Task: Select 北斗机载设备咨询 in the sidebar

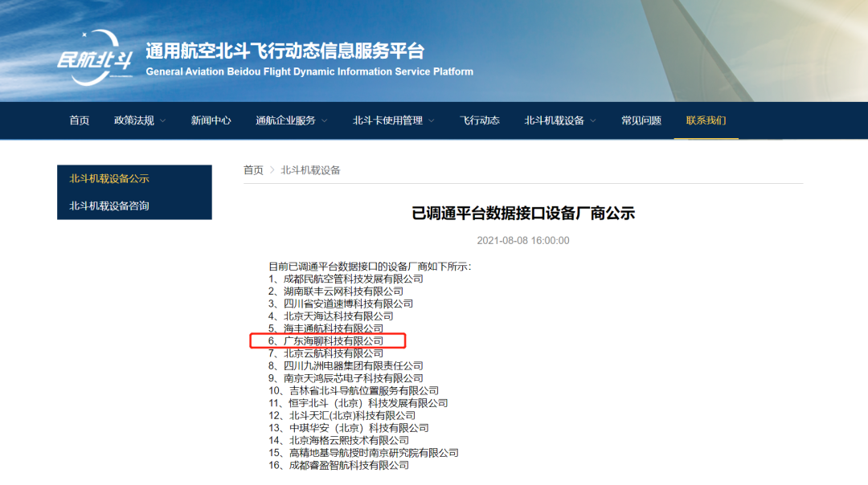Action: (x=109, y=206)
